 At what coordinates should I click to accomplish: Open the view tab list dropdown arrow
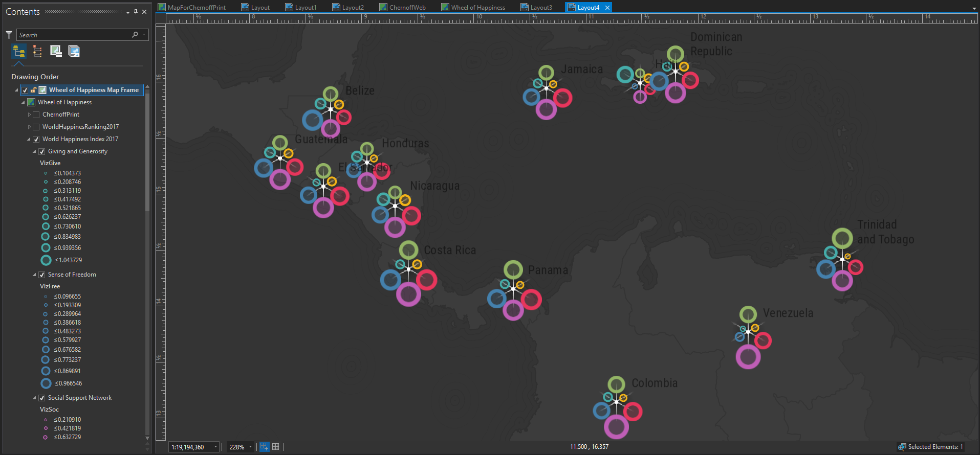click(974, 8)
